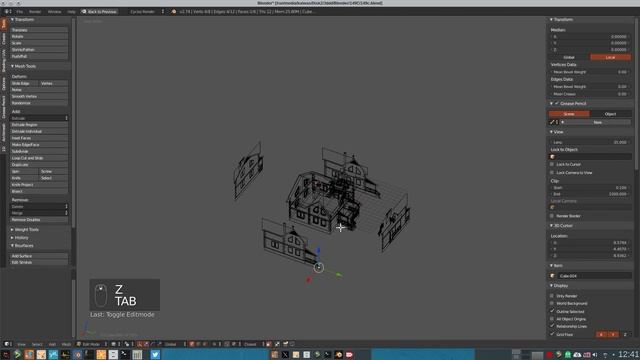The image size is (640, 360).
Task: Expand Weight Tools panel
Action: 24,230
